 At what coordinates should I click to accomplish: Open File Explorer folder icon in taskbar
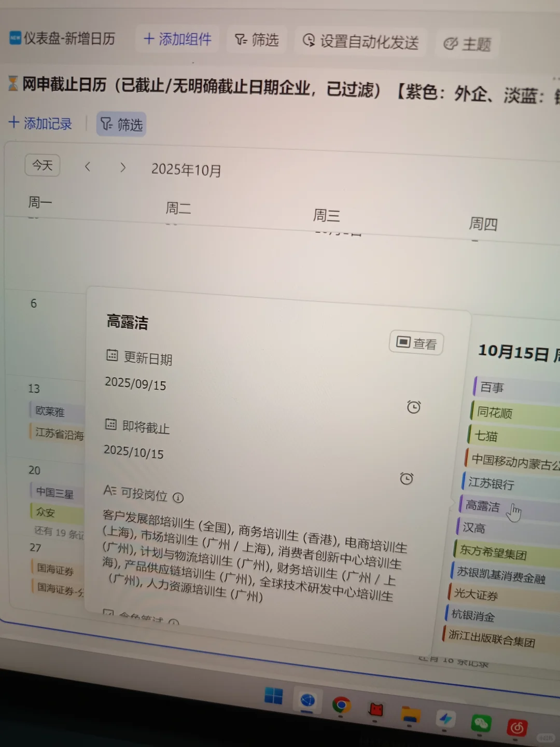[x=411, y=715]
